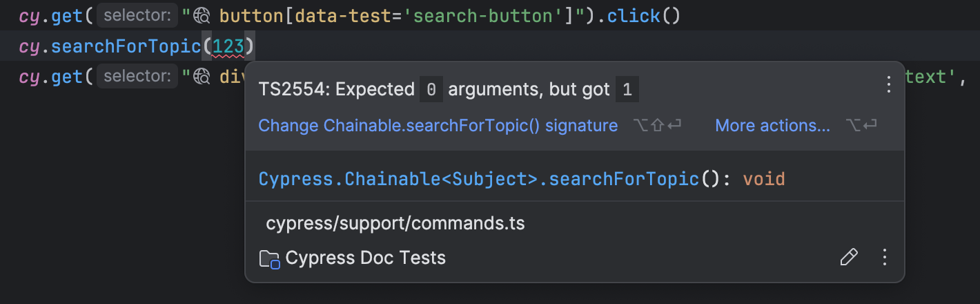Click the underlined 123 argument

pyautogui.click(x=228, y=46)
